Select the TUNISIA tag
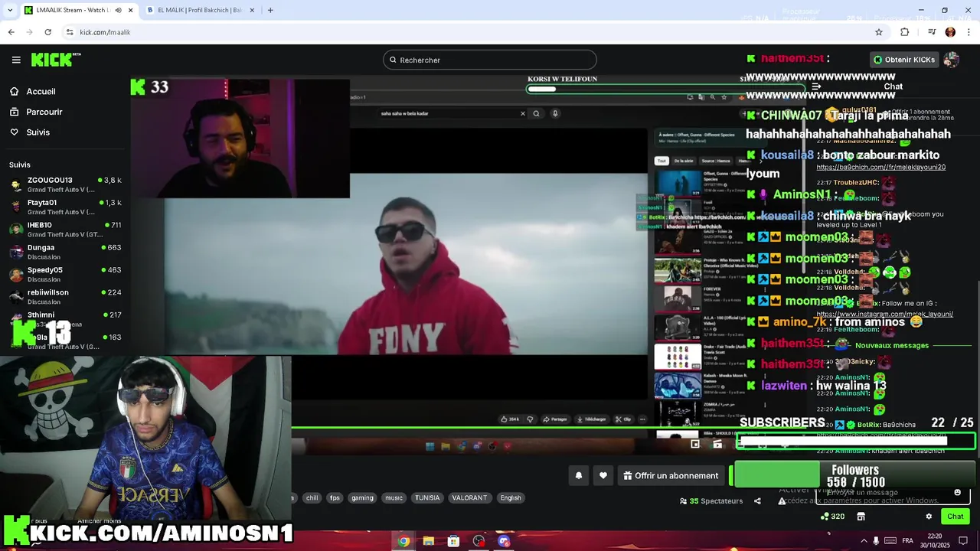Viewport: 980px width, 551px height. click(x=427, y=497)
